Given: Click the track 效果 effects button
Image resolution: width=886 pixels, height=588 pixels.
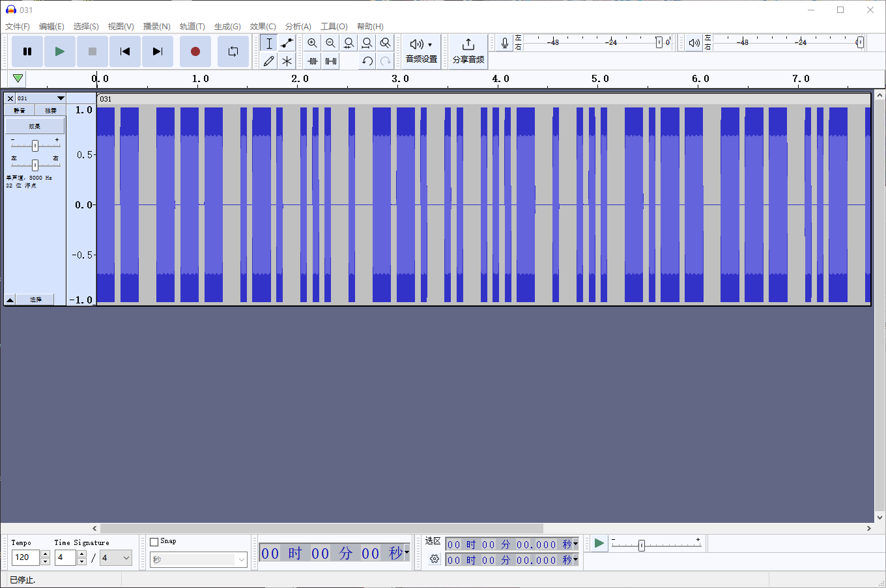Looking at the screenshot, I should click(35, 126).
